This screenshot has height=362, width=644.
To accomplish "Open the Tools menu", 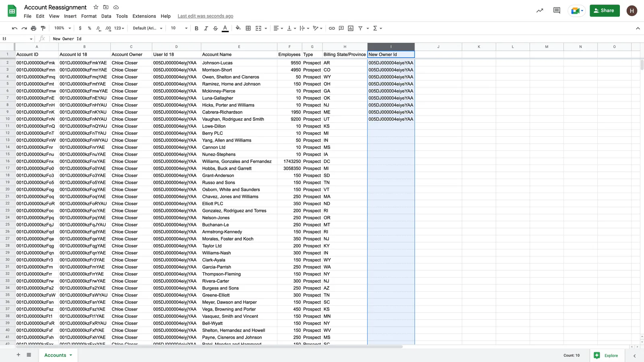I will pos(122,16).
